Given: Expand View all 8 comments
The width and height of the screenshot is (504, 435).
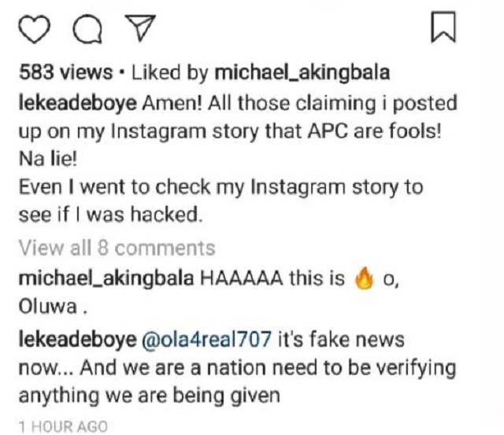Looking at the screenshot, I should click(x=116, y=249).
